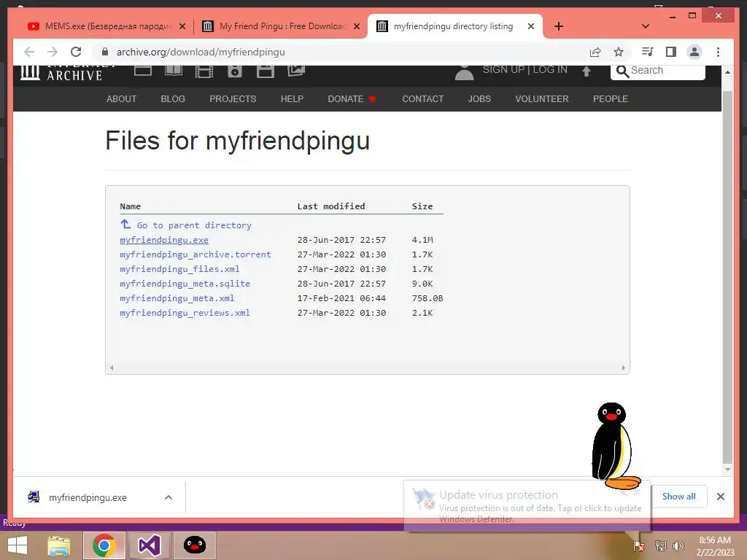Open the Internet Archive web icon

143,70
